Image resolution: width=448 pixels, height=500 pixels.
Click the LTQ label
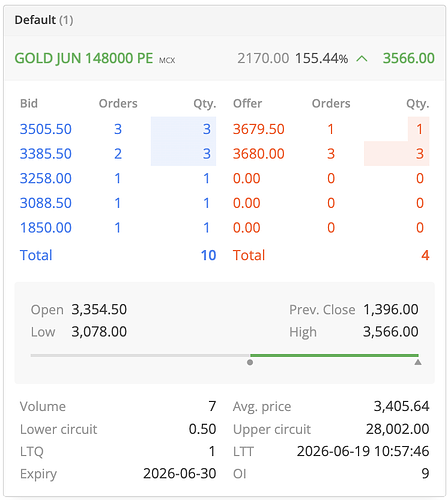coord(32,451)
